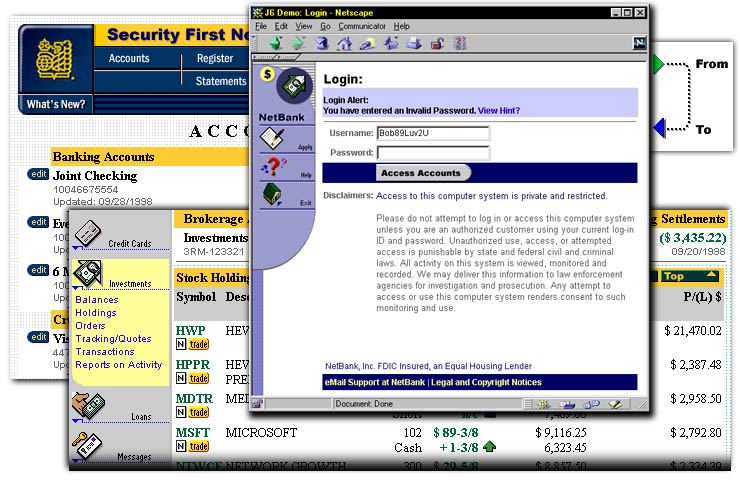The width and height of the screenshot is (740, 480).
Task: Open the Netscape Help menu
Action: point(402,26)
